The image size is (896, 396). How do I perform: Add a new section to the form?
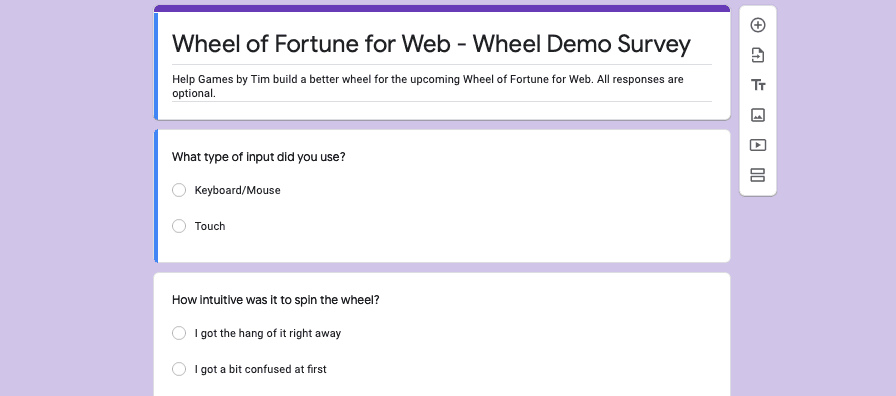coord(758,175)
